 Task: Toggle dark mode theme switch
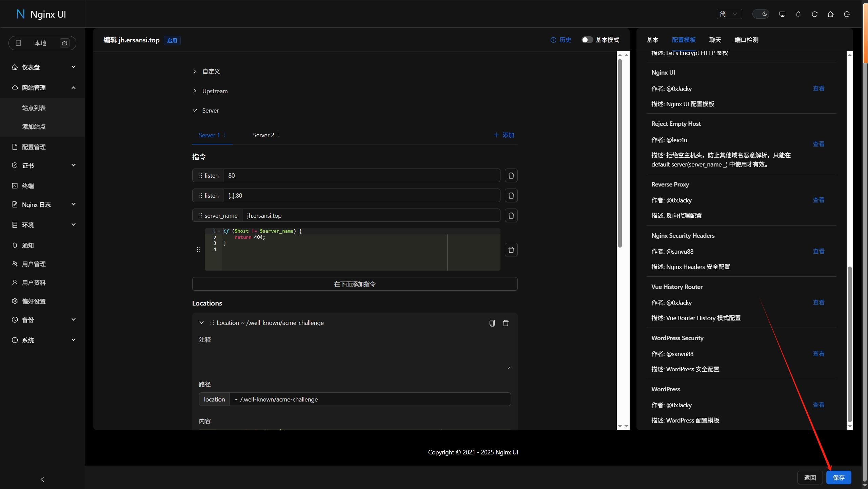(x=761, y=14)
